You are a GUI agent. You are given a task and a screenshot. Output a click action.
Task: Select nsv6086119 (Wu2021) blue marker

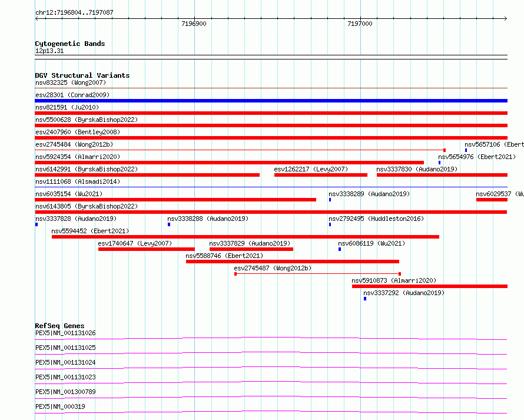coord(340,249)
